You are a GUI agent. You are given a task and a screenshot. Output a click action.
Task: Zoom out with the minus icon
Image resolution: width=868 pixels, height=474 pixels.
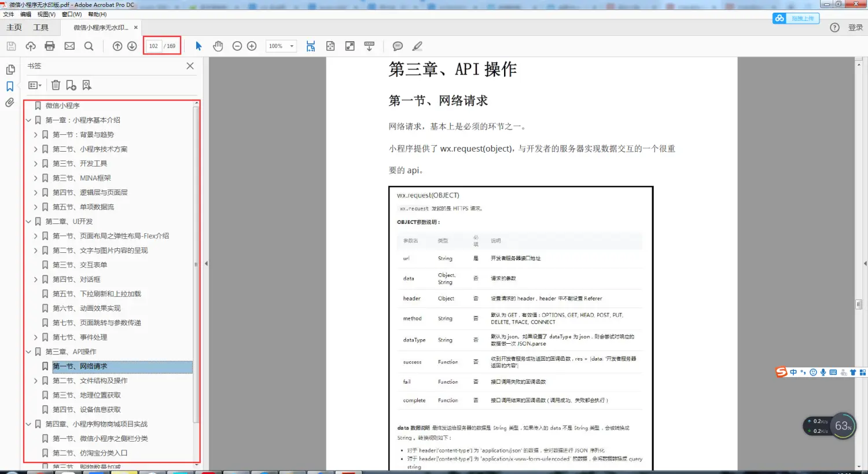(x=237, y=46)
